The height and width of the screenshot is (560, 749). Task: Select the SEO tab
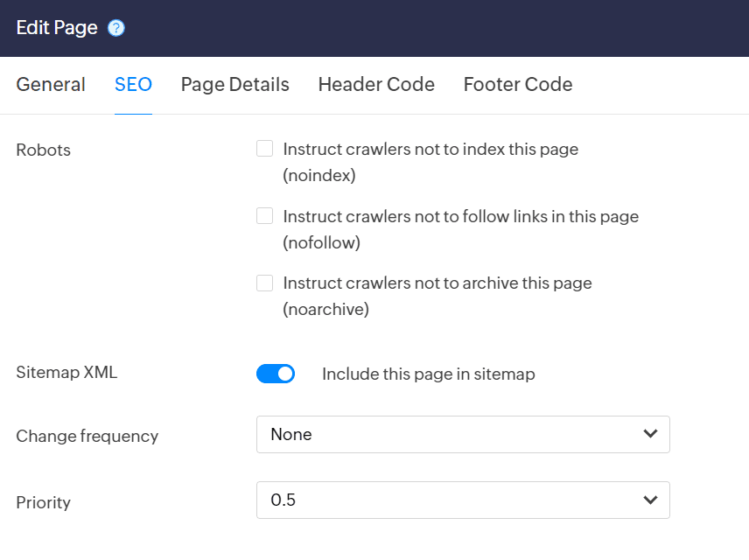coord(133,85)
